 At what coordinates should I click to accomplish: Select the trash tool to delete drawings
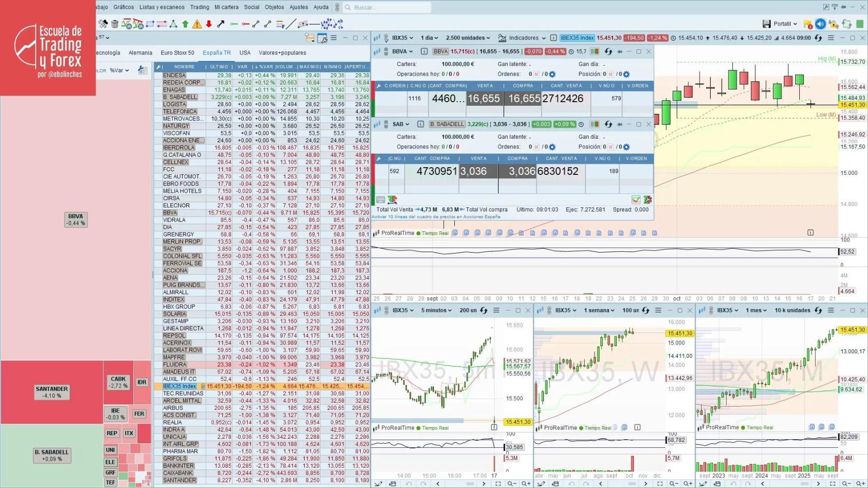point(114,23)
